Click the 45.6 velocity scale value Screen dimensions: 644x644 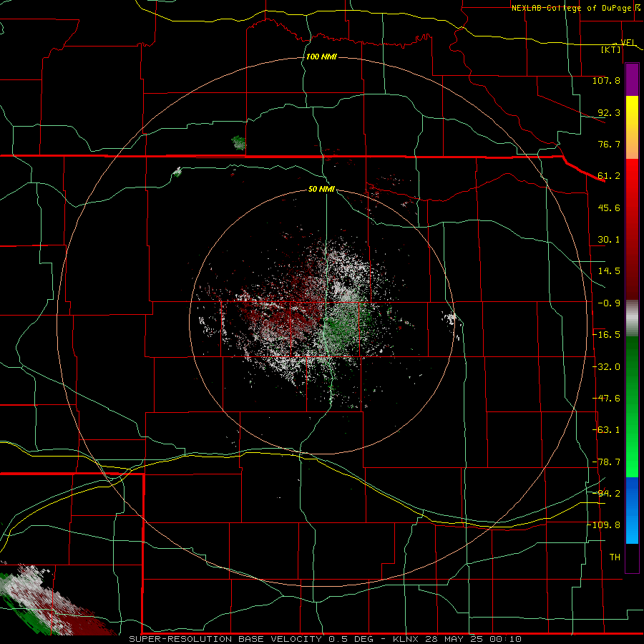pos(609,208)
